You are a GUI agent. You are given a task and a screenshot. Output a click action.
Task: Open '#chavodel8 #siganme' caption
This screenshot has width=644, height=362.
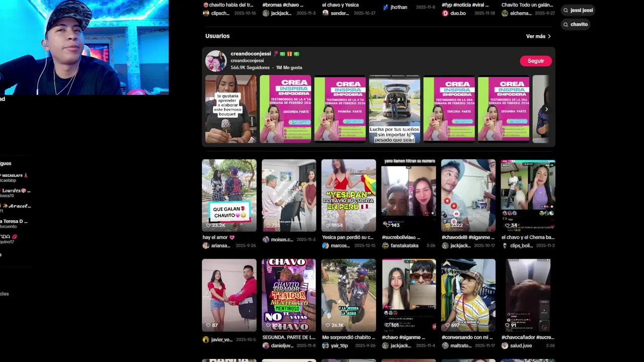(468, 237)
